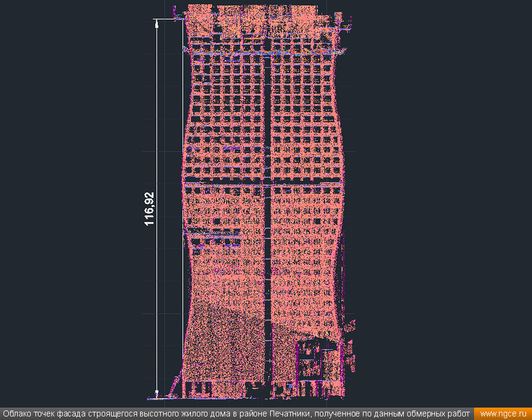Click the 116,92 dimension label
This screenshot has height=420, width=532.
pyautogui.click(x=150, y=209)
